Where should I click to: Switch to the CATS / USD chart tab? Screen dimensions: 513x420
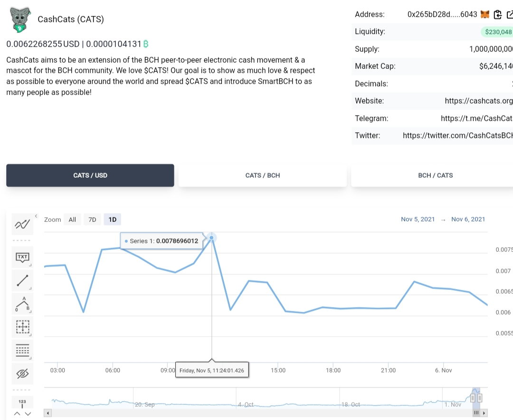point(90,175)
